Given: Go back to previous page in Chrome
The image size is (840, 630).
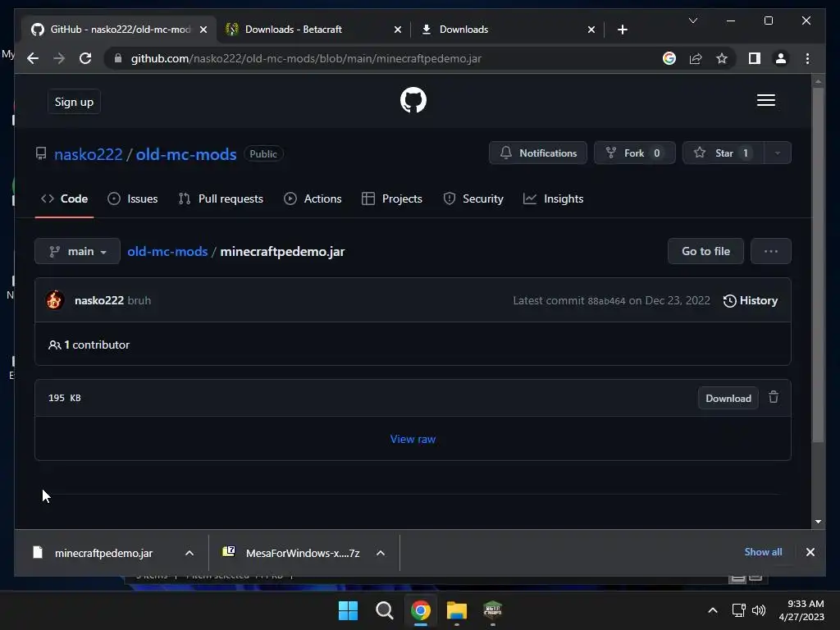Looking at the screenshot, I should (x=33, y=58).
